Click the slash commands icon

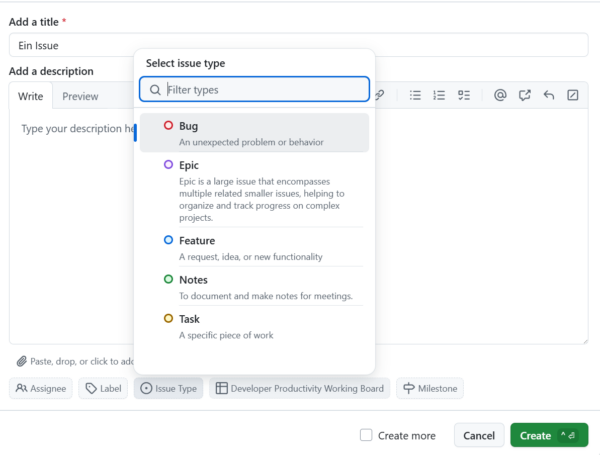(x=573, y=95)
